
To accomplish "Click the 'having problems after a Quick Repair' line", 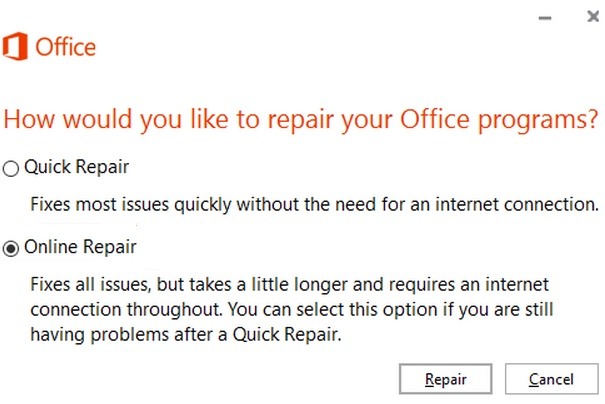I will click(186, 335).
